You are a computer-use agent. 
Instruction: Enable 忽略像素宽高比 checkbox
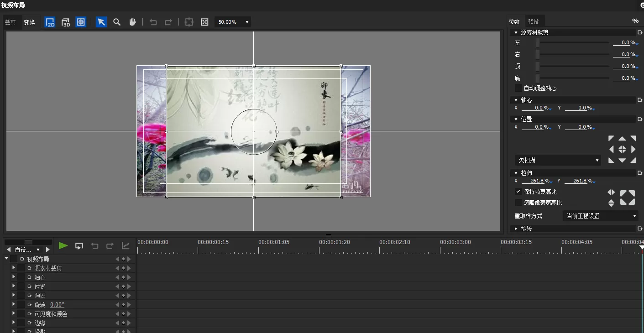click(x=518, y=203)
